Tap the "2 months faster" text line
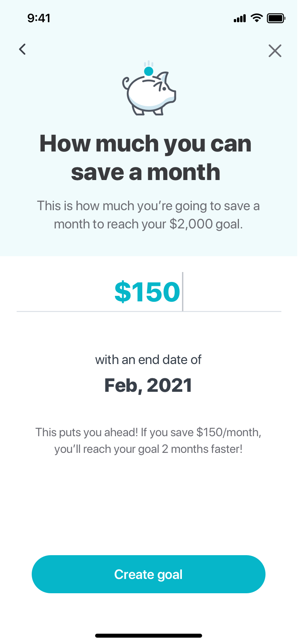 [148, 449]
